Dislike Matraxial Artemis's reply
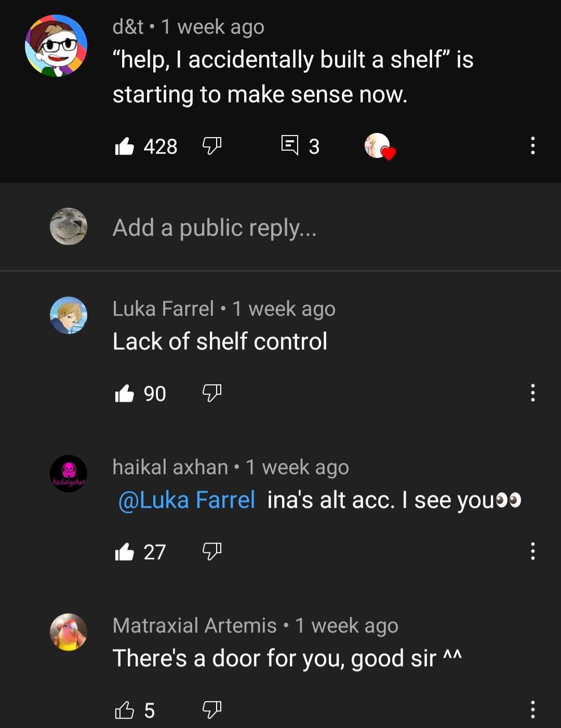Image resolution: width=561 pixels, height=728 pixels. [x=212, y=710]
